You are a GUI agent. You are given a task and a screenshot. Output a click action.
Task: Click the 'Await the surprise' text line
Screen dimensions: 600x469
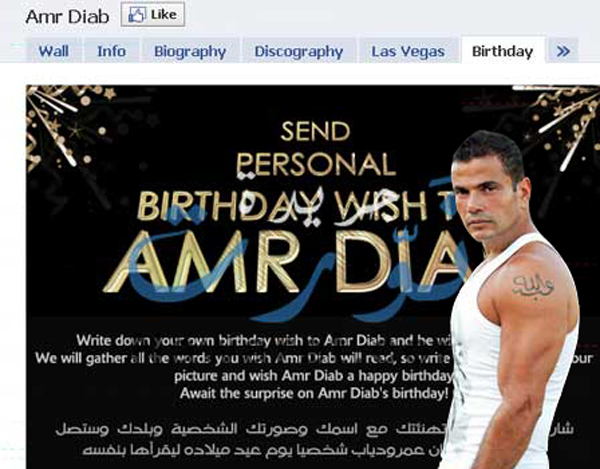click(314, 393)
